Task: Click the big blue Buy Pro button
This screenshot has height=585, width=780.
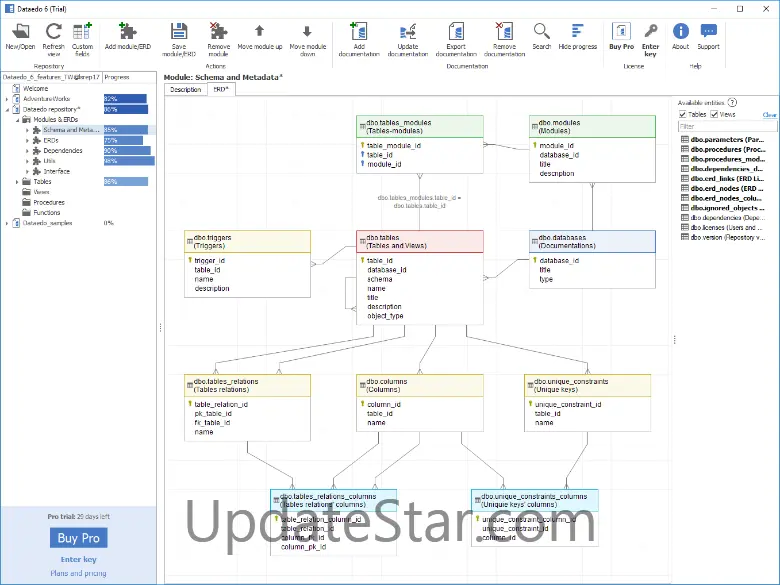Action: 79,538
